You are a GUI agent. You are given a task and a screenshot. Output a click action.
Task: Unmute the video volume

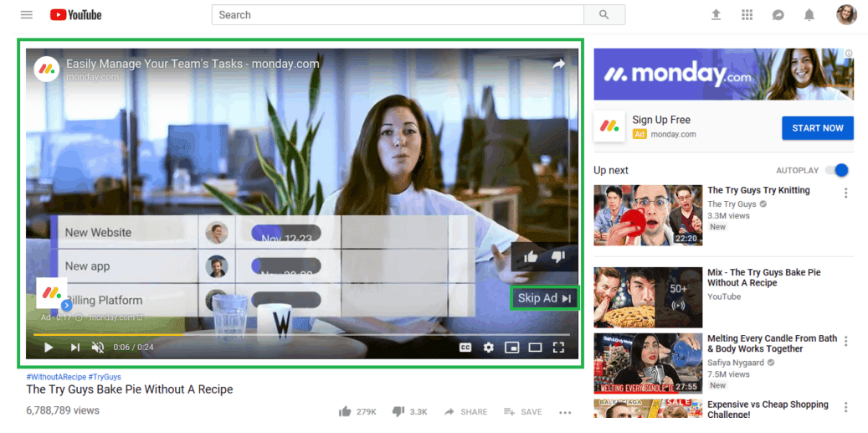[x=98, y=348]
